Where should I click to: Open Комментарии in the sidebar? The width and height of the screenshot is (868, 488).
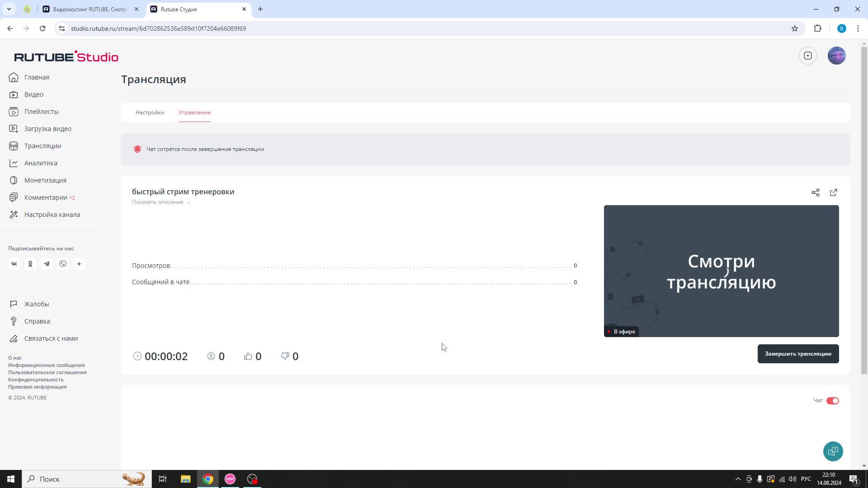click(x=46, y=197)
